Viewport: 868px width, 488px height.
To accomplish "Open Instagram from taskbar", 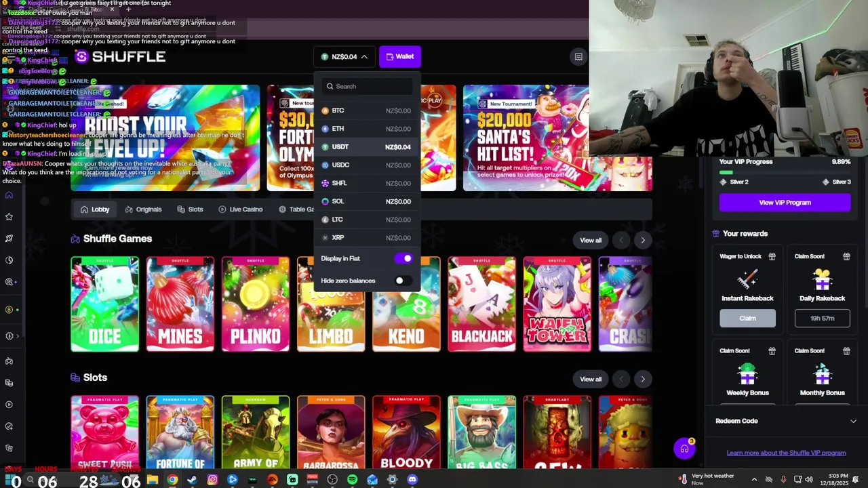I will tap(212, 480).
